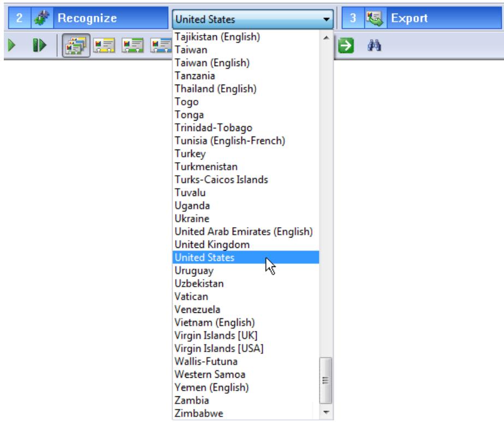
Task: Select Togo in the dropdown list
Action: click(246, 102)
